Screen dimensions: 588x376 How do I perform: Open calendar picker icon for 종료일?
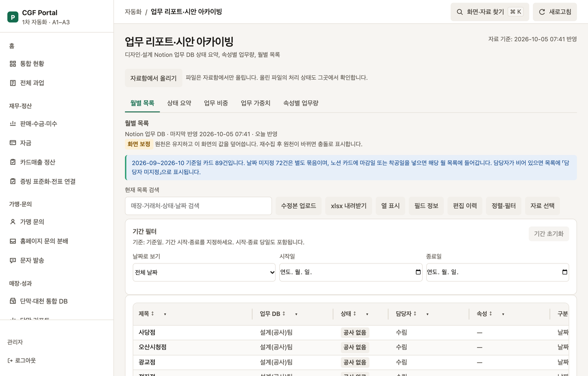(x=565, y=272)
